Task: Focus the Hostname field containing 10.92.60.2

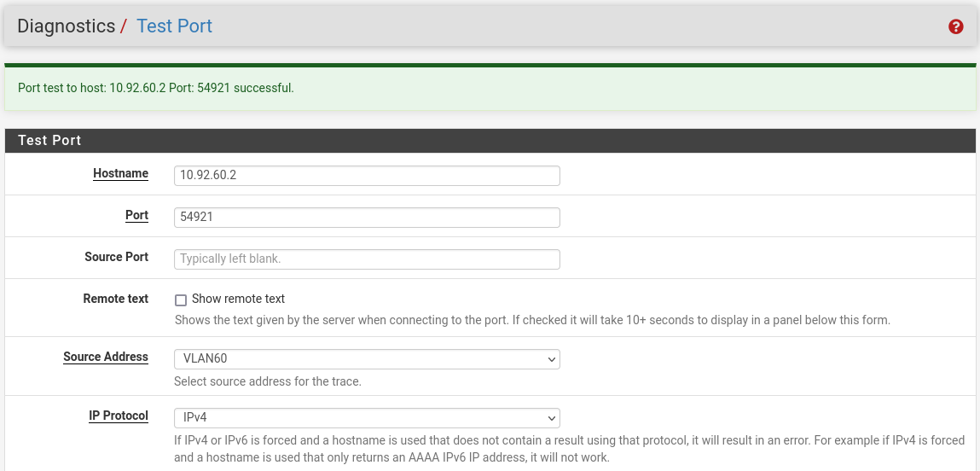Action: (x=367, y=176)
